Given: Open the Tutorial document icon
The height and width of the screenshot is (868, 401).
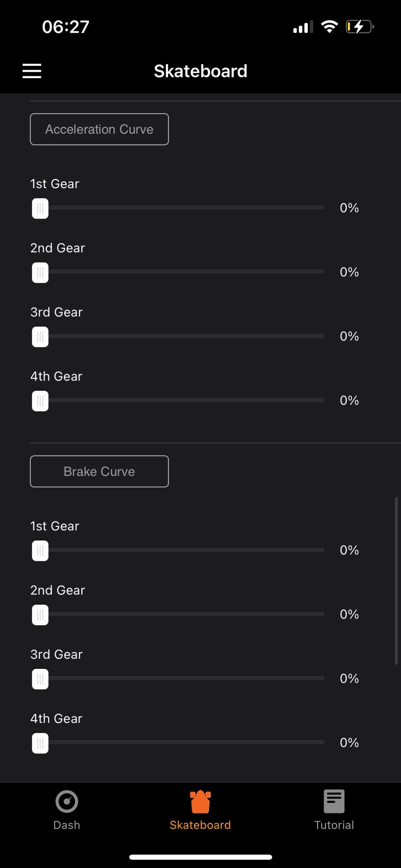Looking at the screenshot, I should pos(334,801).
